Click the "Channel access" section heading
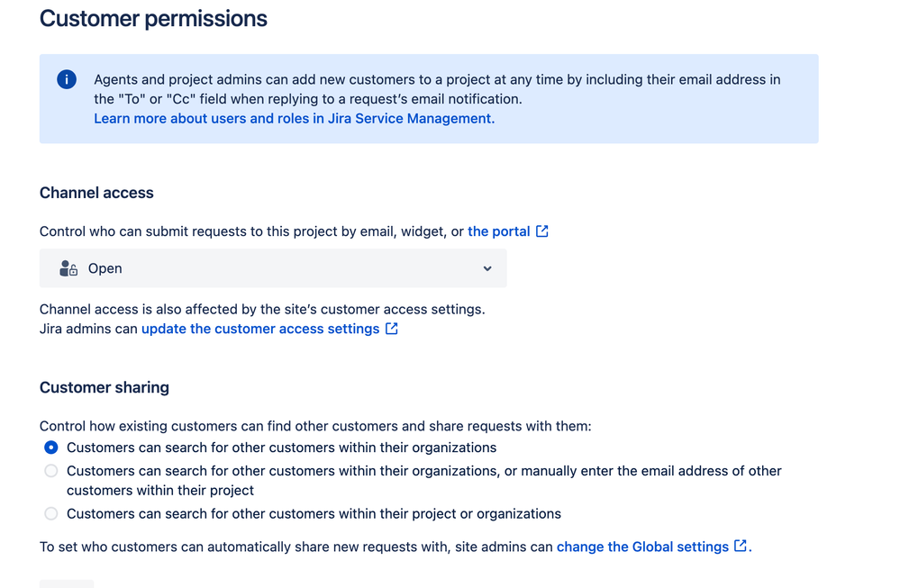Image resolution: width=900 pixels, height=588 pixels. click(96, 193)
